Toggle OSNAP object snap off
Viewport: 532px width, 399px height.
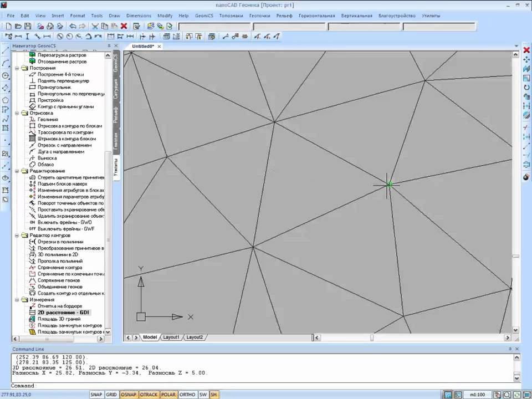129,395
